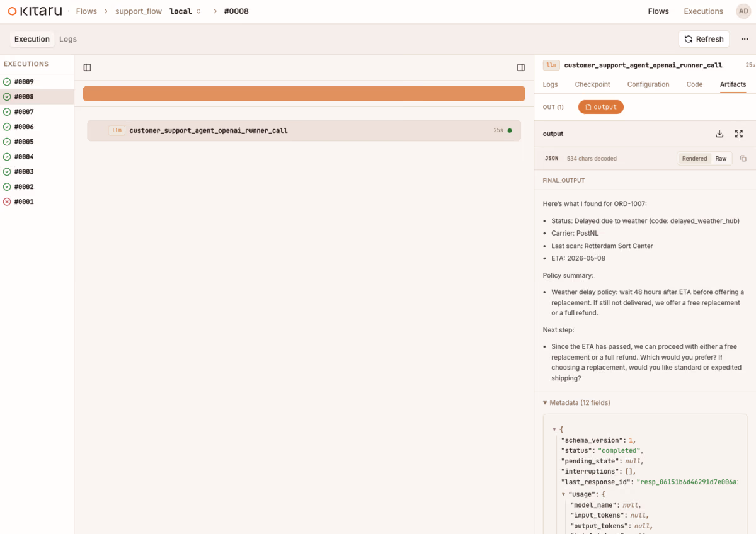Click the "completed" status value
The width and height of the screenshot is (756, 534).
[619, 451]
